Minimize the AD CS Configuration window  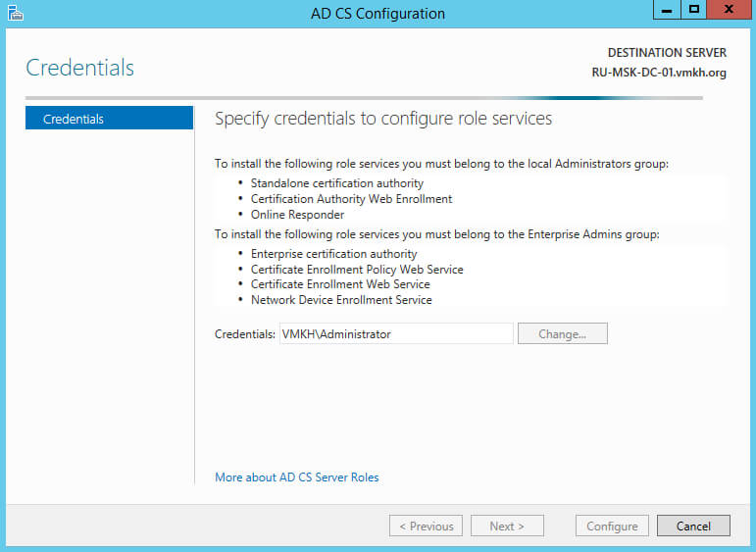[667, 10]
